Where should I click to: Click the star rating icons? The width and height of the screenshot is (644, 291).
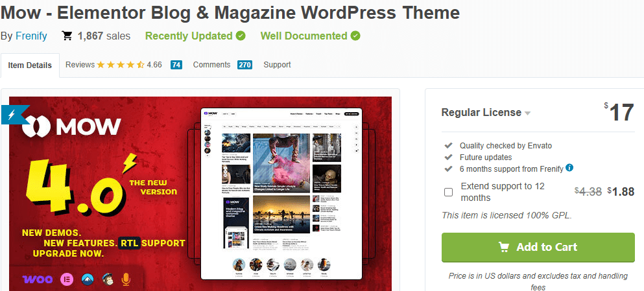121,65
